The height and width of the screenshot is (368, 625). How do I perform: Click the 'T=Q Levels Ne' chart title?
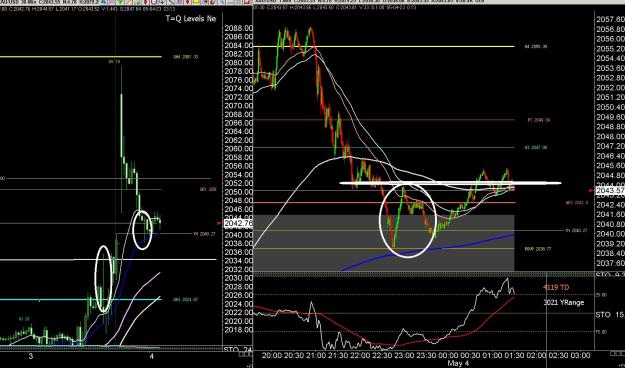coord(191,18)
